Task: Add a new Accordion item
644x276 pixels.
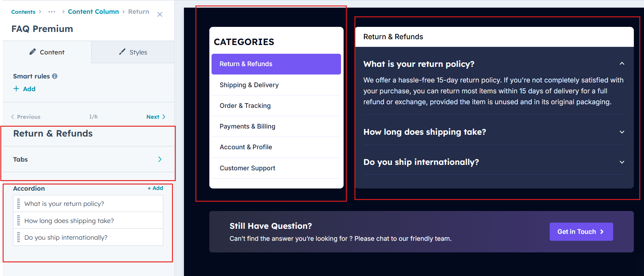Action: (x=155, y=188)
